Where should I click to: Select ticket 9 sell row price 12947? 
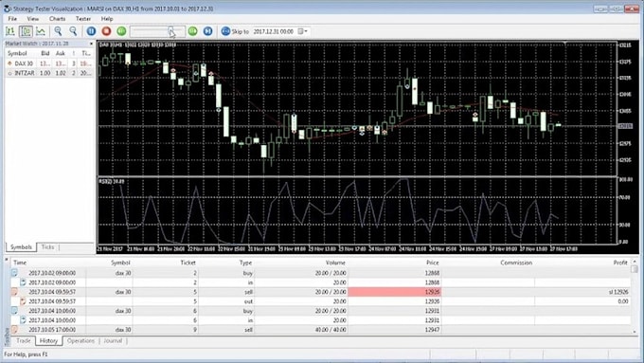pos(433,330)
